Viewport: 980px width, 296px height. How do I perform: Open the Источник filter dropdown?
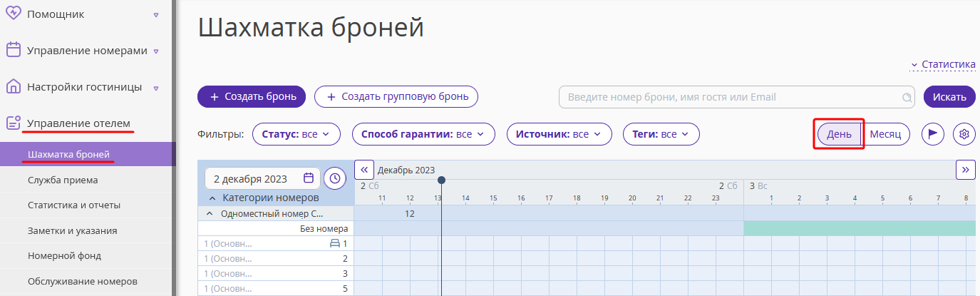(559, 133)
